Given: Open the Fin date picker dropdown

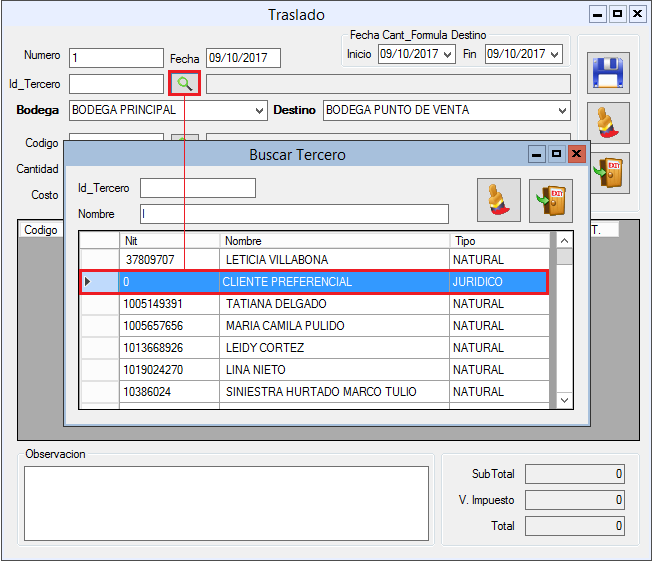Looking at the screenshot, I should (x=555, y=54).
